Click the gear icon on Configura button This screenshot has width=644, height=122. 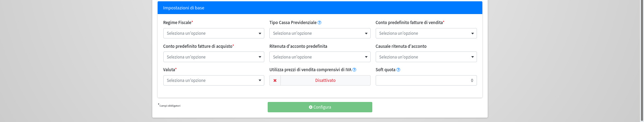[311, 107]
